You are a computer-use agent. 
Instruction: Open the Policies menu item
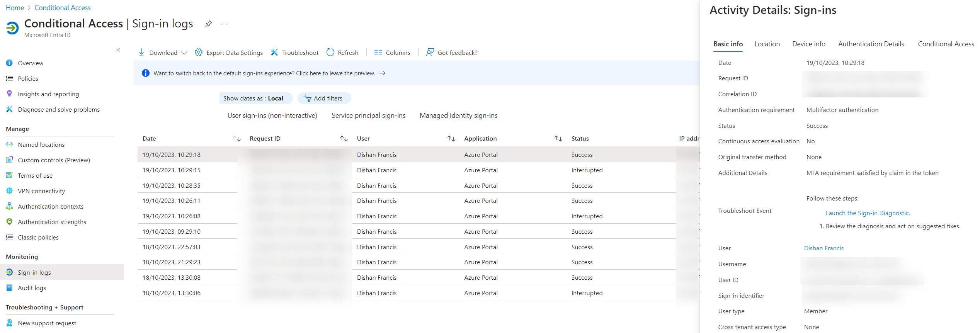coord(28,78)
